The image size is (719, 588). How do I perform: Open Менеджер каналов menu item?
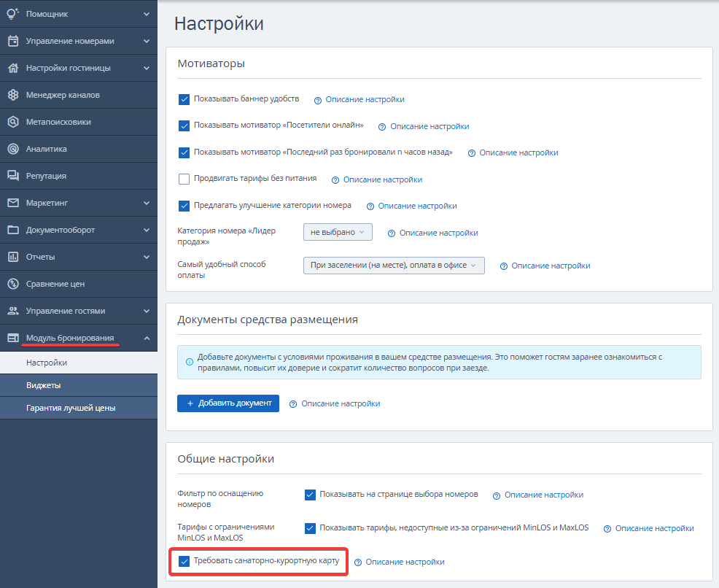point(79,95)
